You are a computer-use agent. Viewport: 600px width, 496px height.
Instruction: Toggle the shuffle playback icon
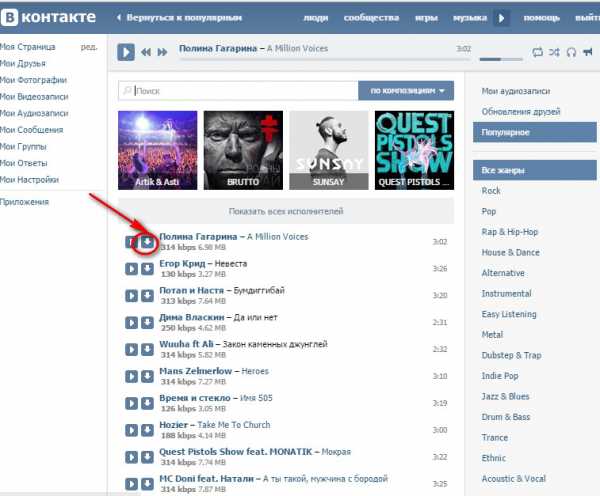point(554,52)
